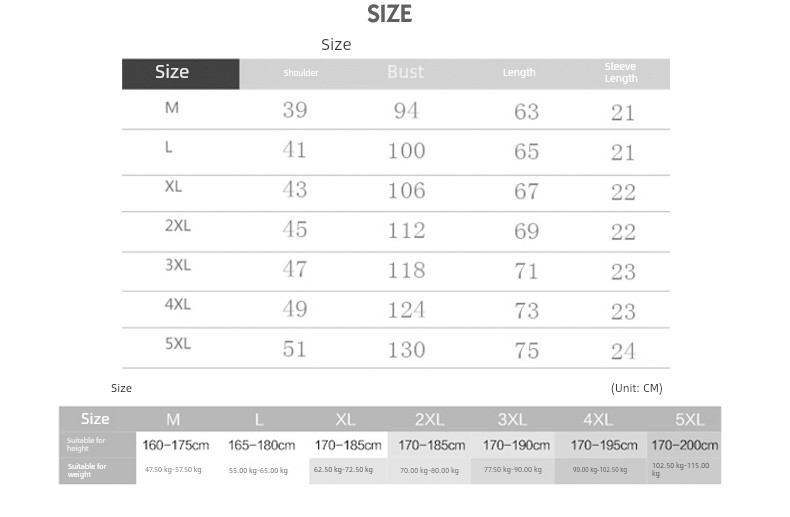The image size is (790, 517).
Task: Click the 55.00 kg-65.00 kg weight cell
Action: click(x=258, y=470)
